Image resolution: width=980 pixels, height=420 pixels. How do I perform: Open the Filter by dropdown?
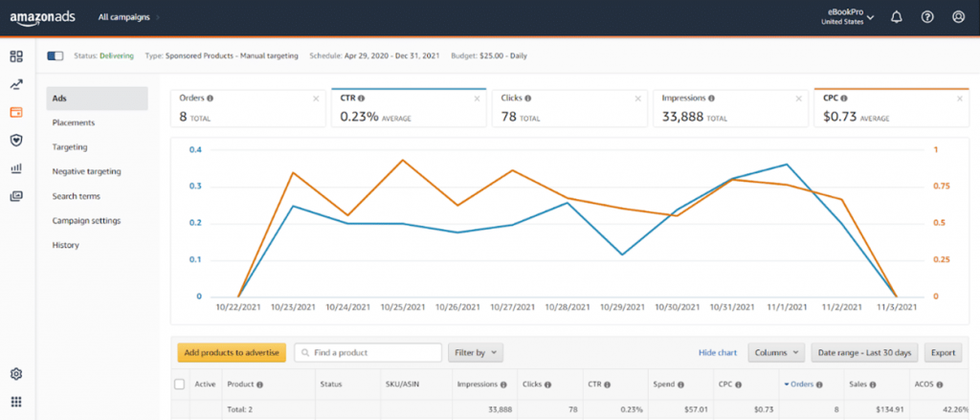coord(476,352)
